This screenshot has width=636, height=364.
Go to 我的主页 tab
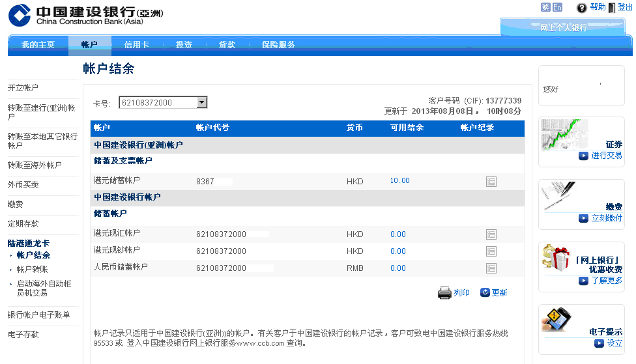38,44
